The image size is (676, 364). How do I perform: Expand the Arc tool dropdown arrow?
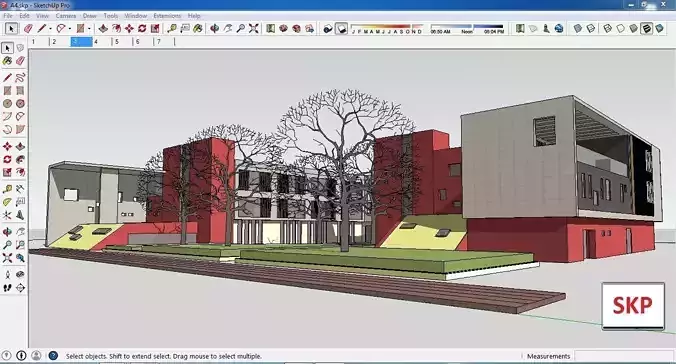coord(70,29)
